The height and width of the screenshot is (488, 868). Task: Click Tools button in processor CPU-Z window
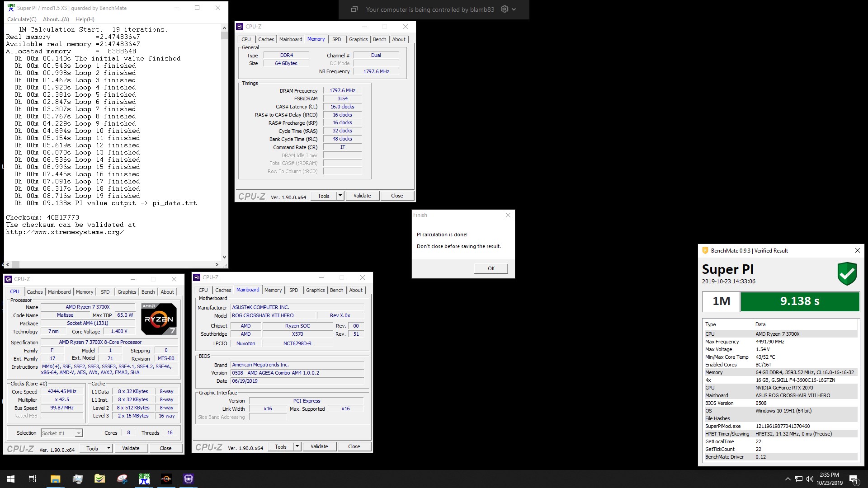pos(92,448)
